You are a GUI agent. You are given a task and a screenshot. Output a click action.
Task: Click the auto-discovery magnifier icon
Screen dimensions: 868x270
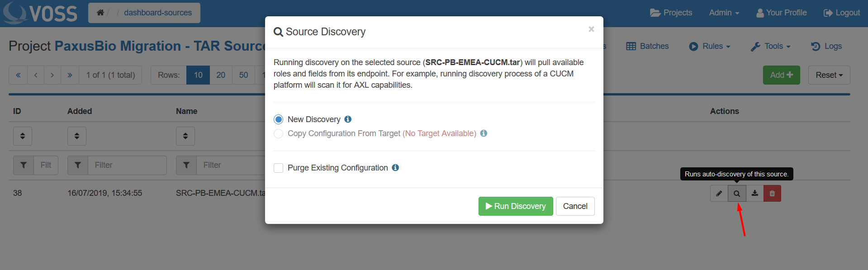(736, 193)
